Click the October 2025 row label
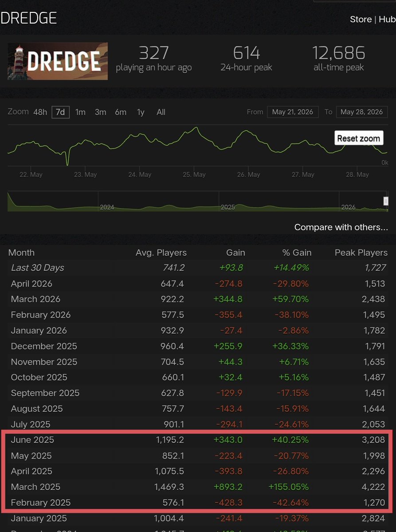 (x=39, y=377)
